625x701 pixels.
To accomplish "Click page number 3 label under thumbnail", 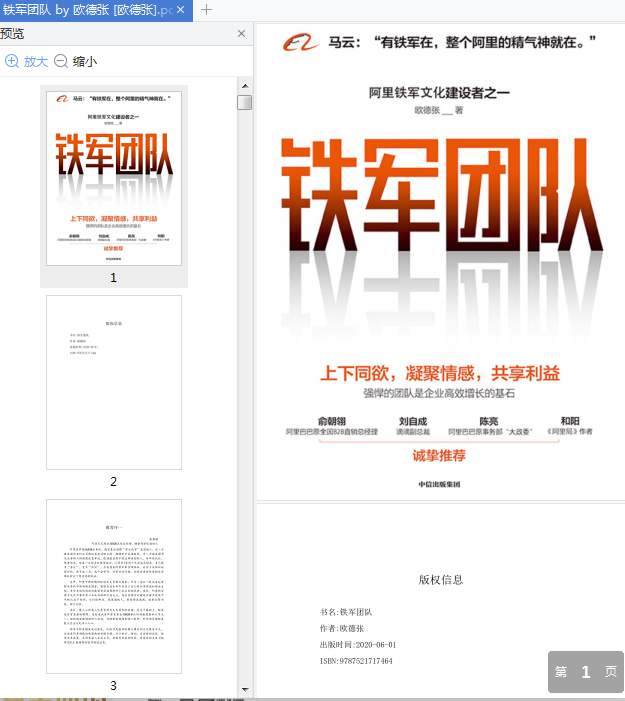I will [114, 685].
